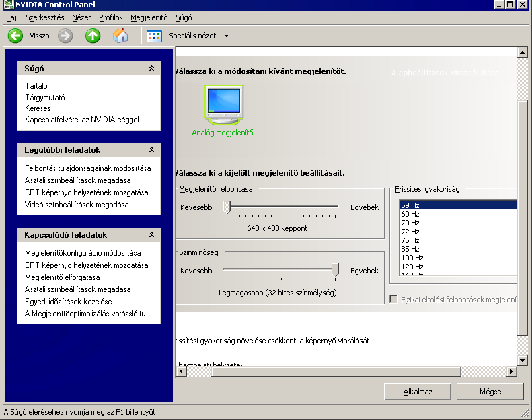Click the green Back arrow icon

[x=15, y=36]
